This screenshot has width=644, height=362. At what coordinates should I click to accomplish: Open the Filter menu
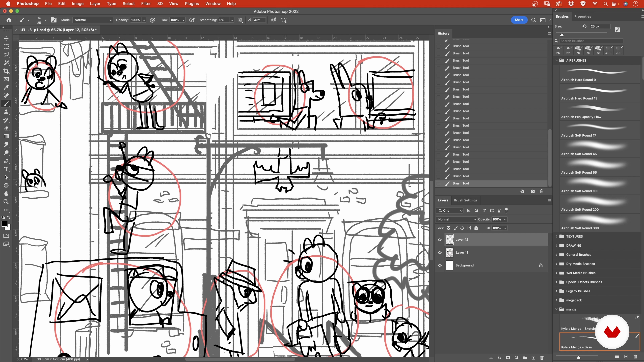pyautogui.click(x=146, y=4)
